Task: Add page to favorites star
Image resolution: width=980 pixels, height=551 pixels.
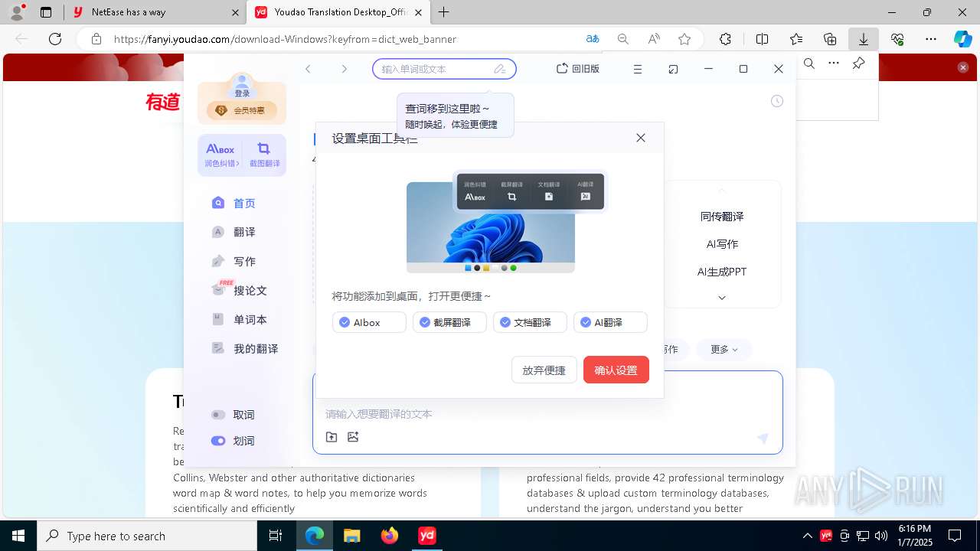Action: [684, 39]
